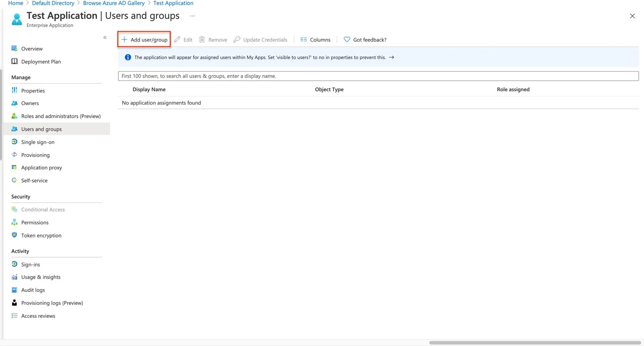Focus the users and groups search box
Image resolution: width=644 pixels, height=346 pixels.
tap(378, 76)
